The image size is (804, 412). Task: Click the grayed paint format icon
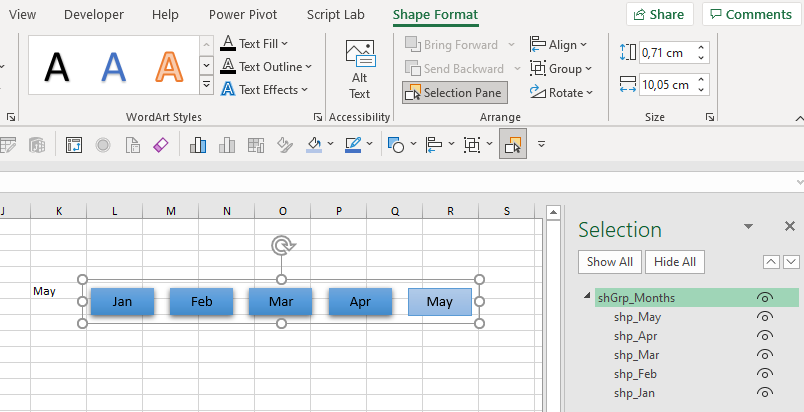tap(285, 145)
